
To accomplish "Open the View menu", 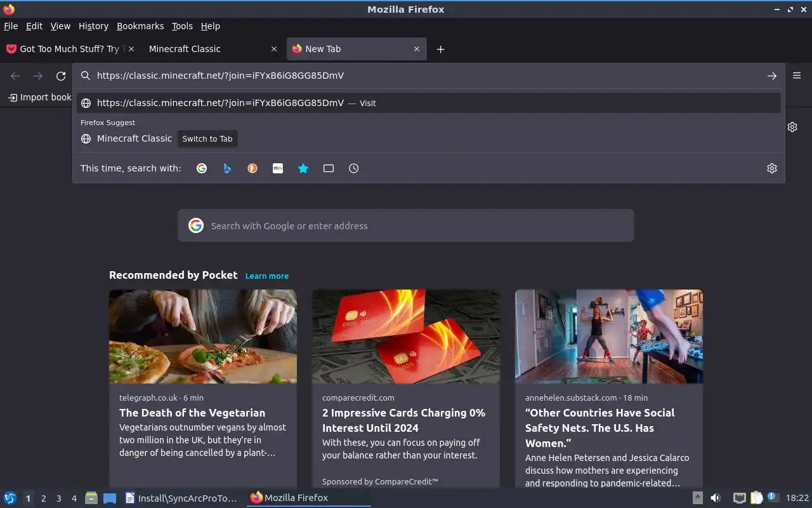I will [60, 26].
